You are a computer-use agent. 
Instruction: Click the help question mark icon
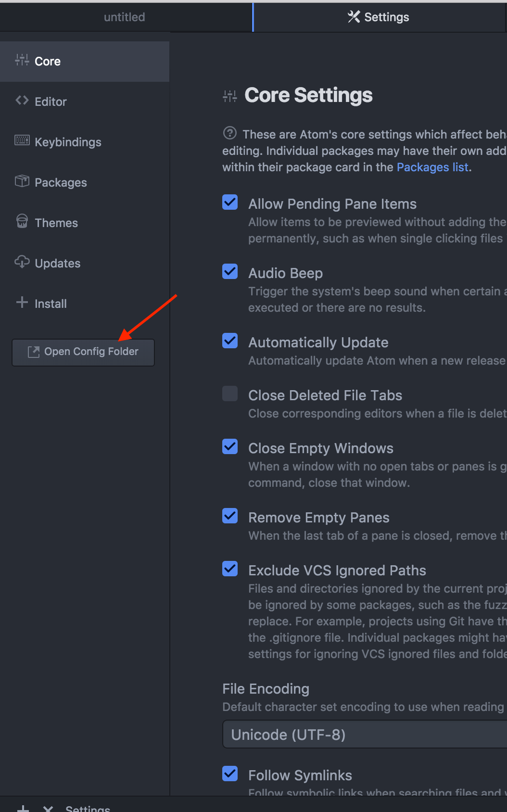click(x=230, y=133)
